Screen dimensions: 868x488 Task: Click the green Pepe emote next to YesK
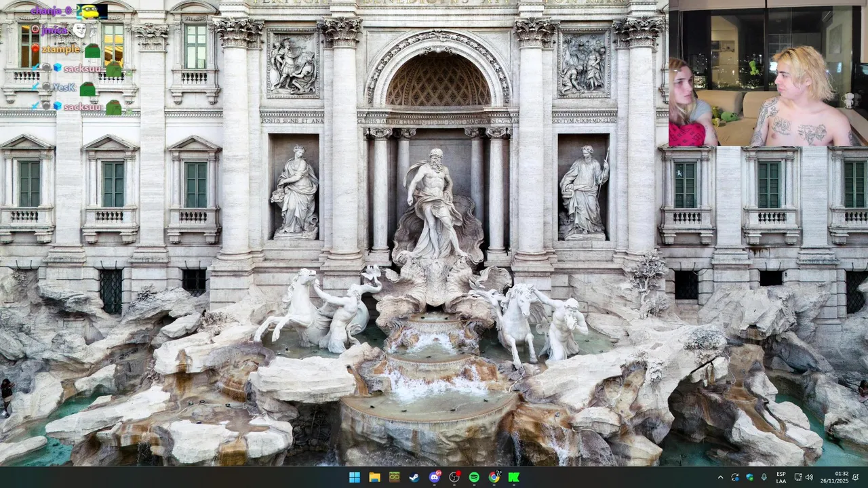[87, 89]
